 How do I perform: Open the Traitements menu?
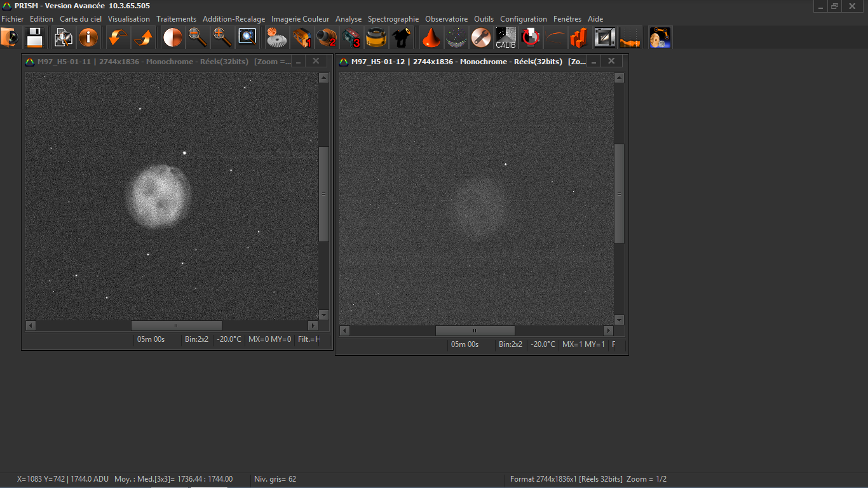click(176, 19)
